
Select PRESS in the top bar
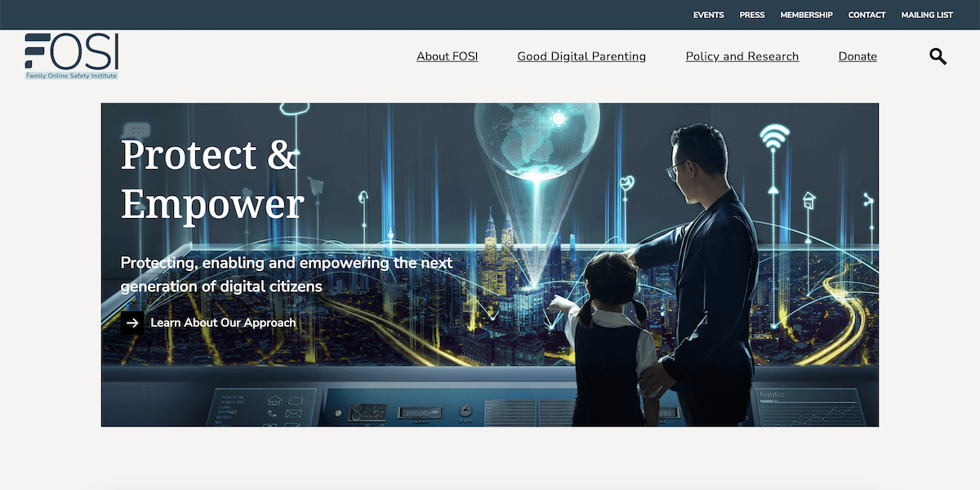751,15
